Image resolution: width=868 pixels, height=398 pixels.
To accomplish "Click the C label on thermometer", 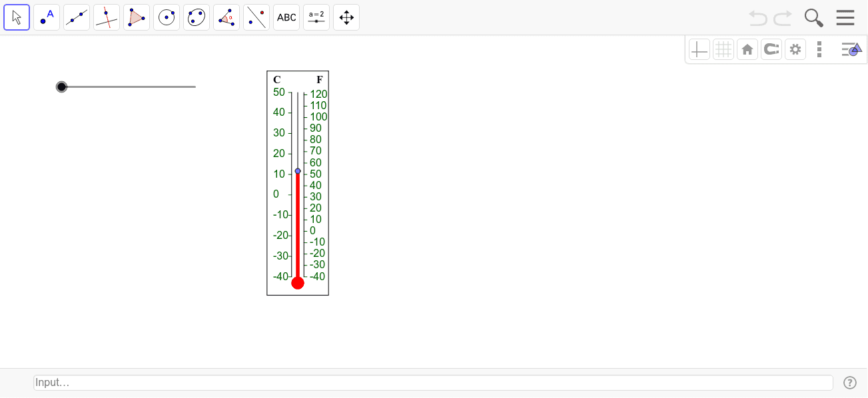I will click(x=277, y=80).
